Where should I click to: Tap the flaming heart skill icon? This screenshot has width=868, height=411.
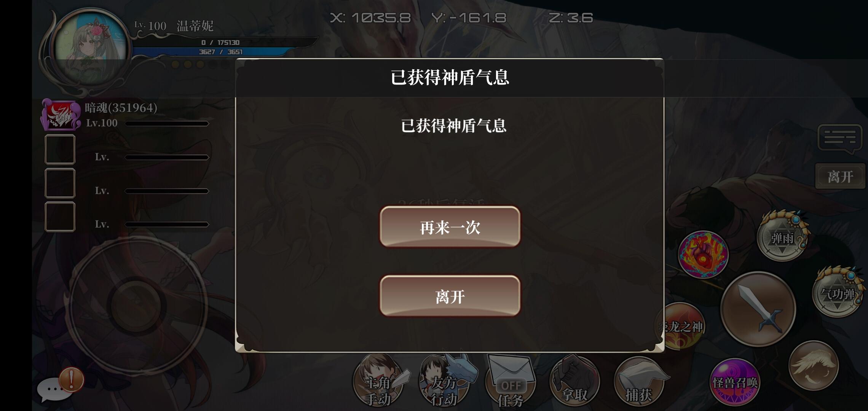pyautogui.click(x=703, y=254)
